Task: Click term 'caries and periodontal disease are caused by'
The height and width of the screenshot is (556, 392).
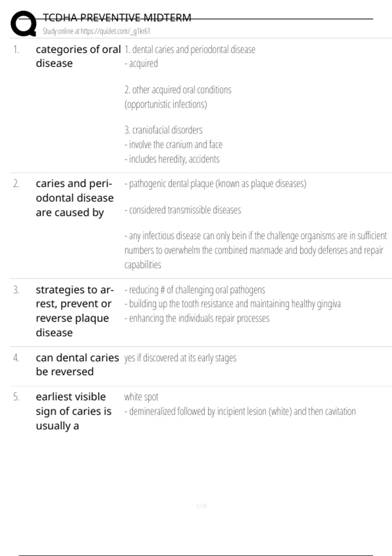Action: click(74, 198)
